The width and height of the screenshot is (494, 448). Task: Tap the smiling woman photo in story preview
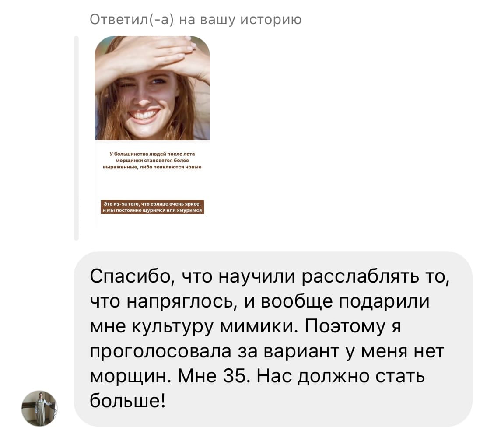click(x=152, y=88)
